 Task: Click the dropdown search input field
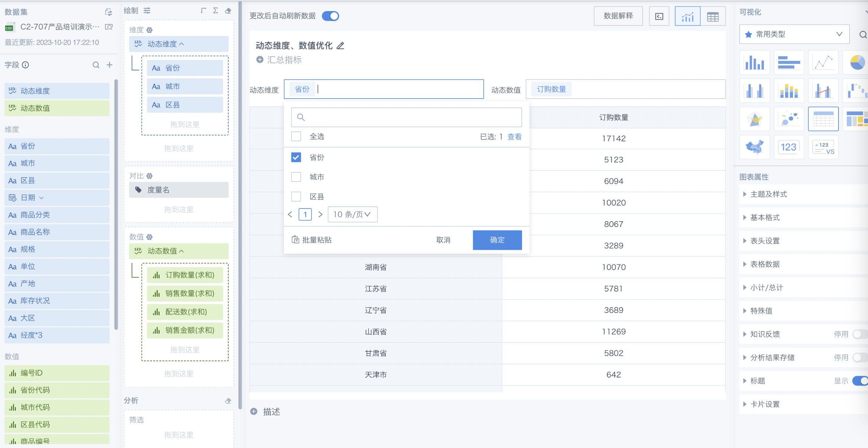[406, 117]
